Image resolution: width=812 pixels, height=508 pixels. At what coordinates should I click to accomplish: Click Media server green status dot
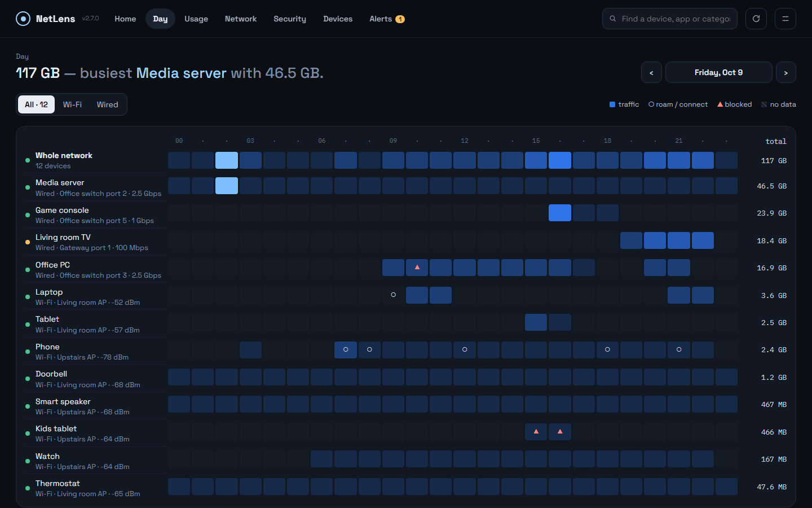pos(28,187)
